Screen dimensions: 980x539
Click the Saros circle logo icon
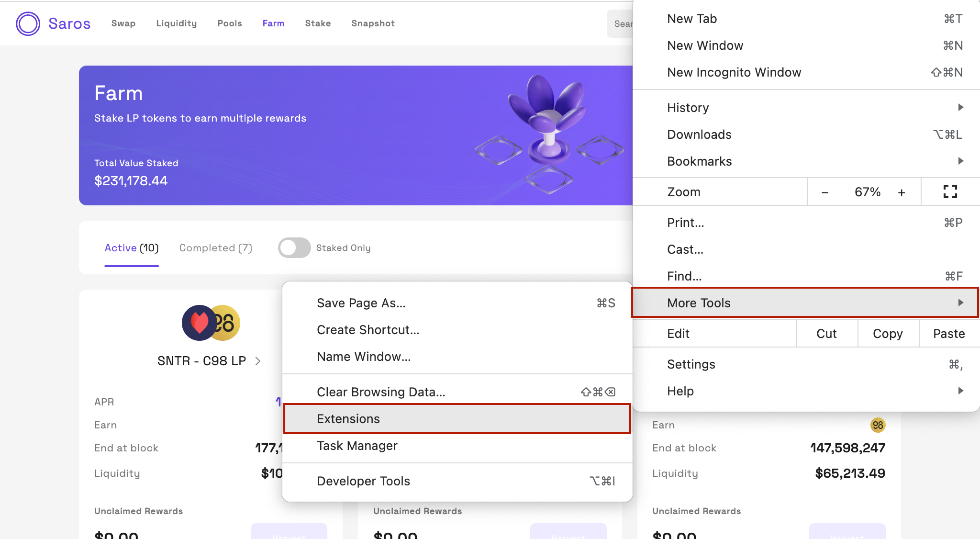point(28,23)
